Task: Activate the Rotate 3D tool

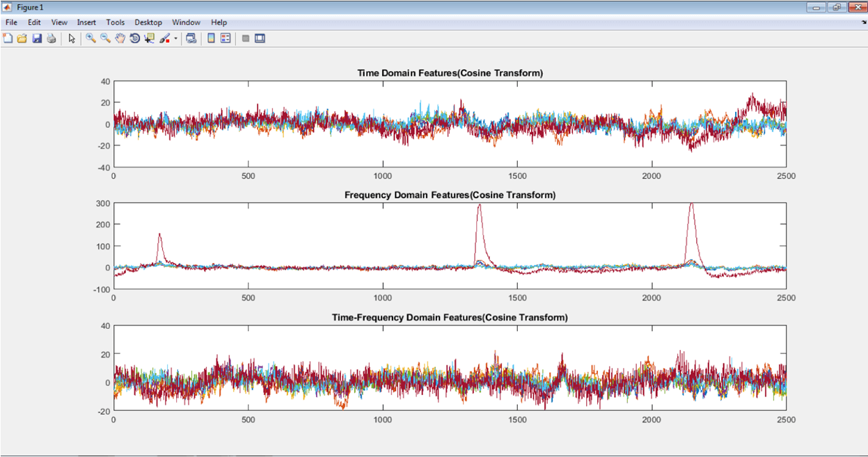Action: (134, 38)
